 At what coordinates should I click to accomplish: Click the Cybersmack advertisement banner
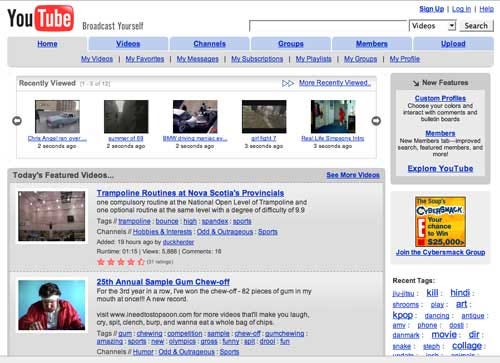click(440, 222)
